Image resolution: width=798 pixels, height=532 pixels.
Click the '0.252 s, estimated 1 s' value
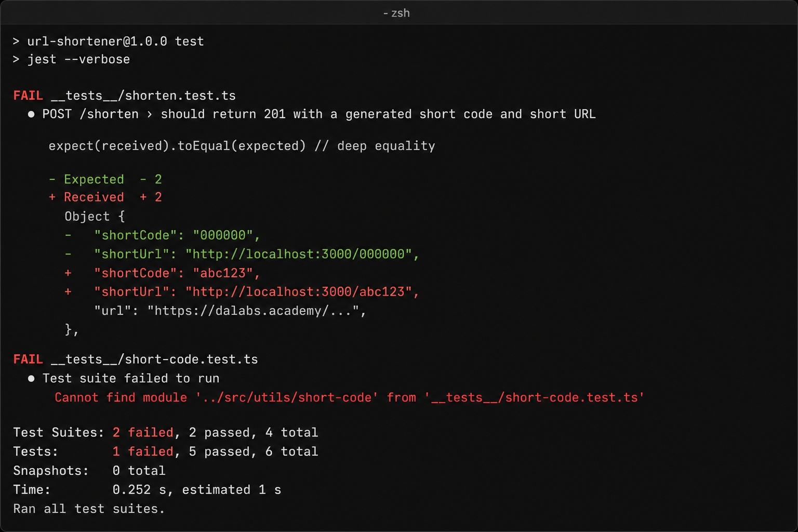point(197,489)
